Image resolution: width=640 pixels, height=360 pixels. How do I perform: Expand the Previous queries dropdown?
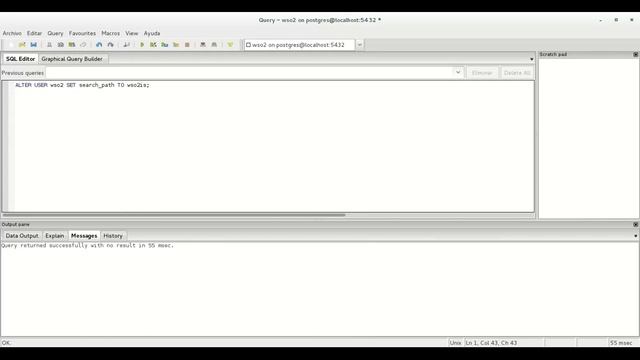click(x=458, y=73)
